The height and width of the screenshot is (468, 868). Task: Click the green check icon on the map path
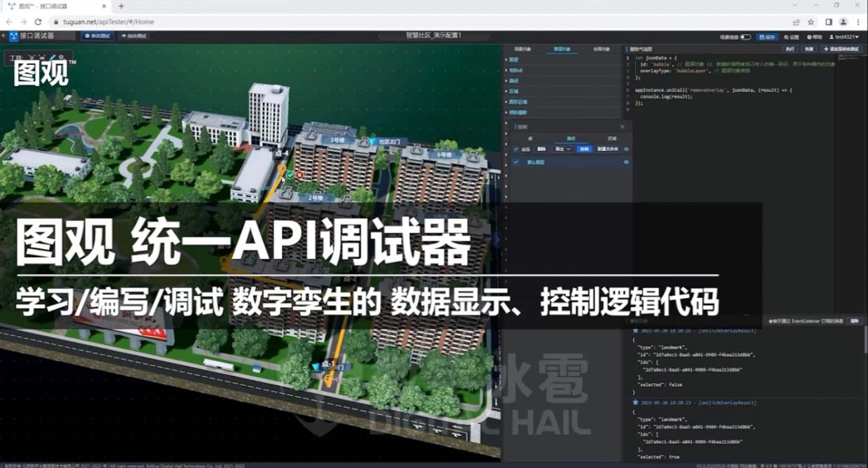[290, 174]
